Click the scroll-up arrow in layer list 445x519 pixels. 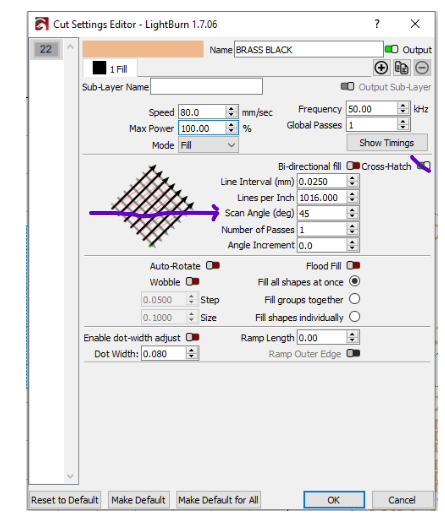tap(70, 47)
